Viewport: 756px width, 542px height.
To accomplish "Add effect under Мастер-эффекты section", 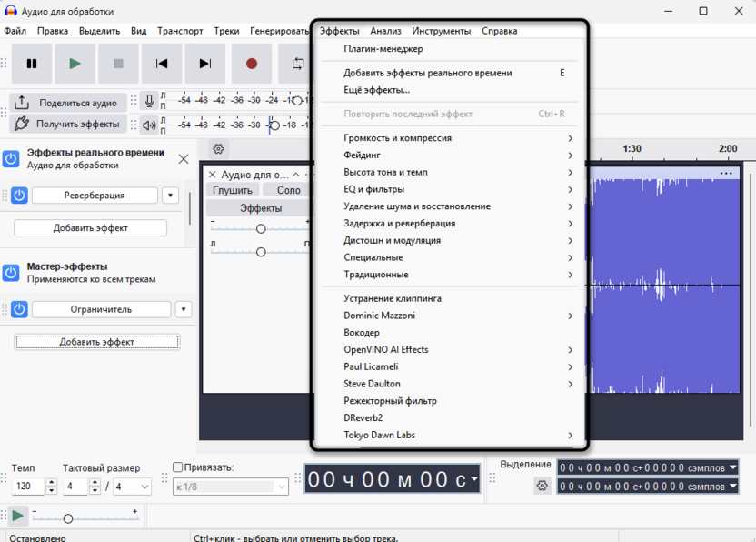I will [x=97, y=342].
